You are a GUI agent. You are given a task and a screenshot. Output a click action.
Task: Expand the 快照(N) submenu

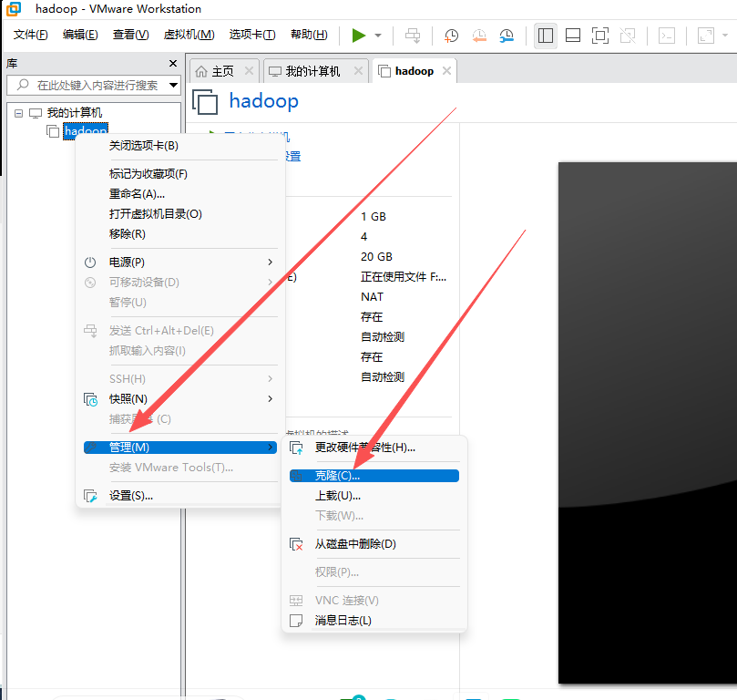pos(180,399)
